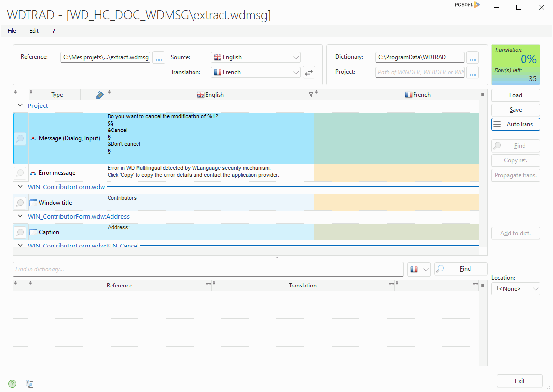The width and height of the screenshot is (553, 392).
Task: Click the 'Address:' English cell
Action: [210, 232]
